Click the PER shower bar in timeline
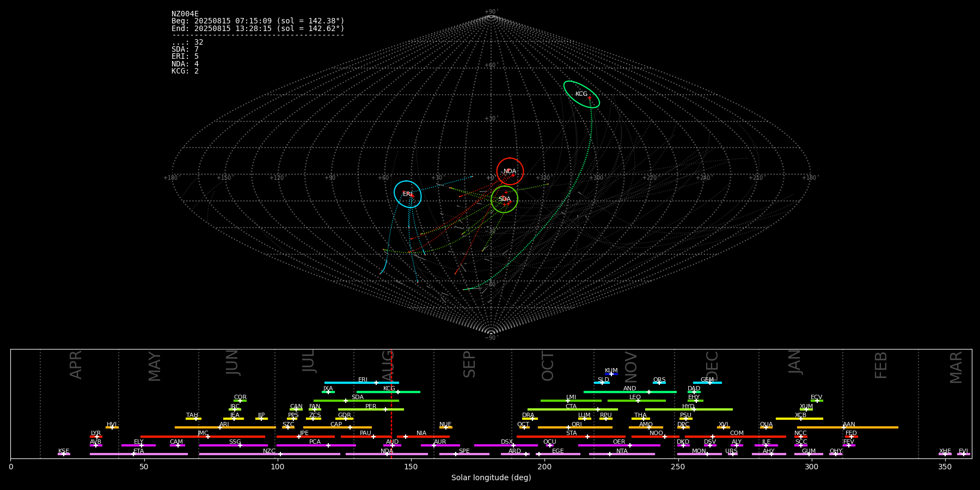 click(371, 409)
